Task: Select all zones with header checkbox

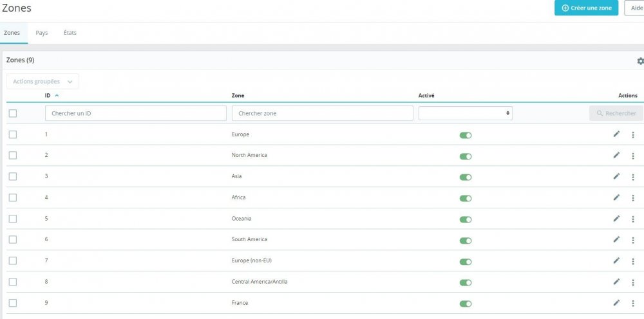Action: pyautogui.click(x=13, y=114)
